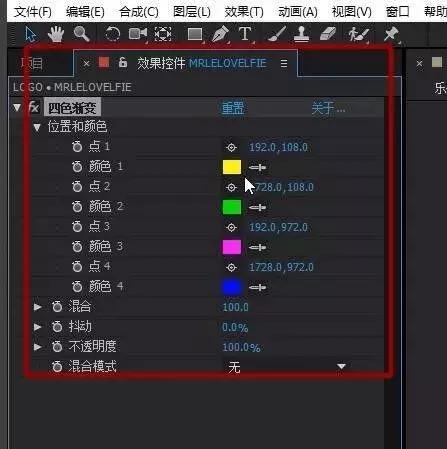The image size is (447, 449).
Task: Collapse the 位置和颜色 group
Action: 37,127
